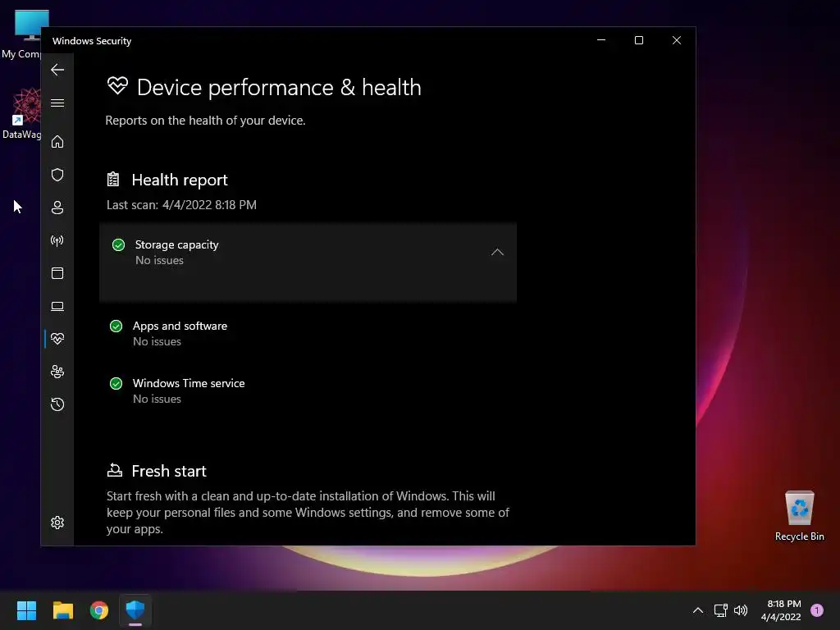Screen dimensions: 840x630
Task: Open Device security laptop icon
Action: coord(57,306)
